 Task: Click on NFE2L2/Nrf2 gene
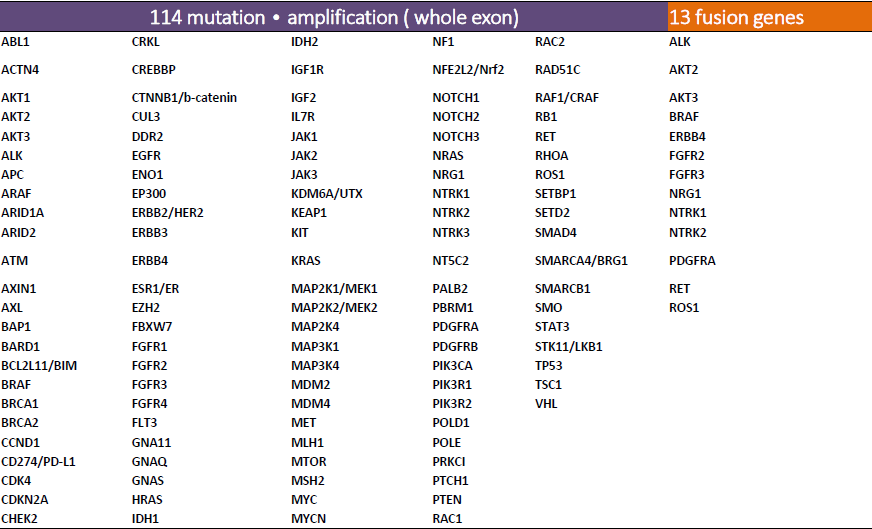(x=468, y=70)
